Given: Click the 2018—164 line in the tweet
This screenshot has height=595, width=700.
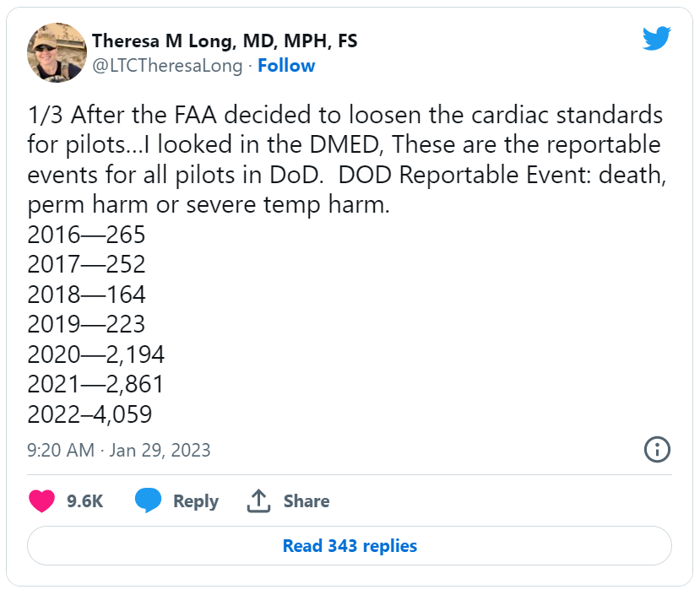Looking at the screenshot, I should tap(86, 295).
